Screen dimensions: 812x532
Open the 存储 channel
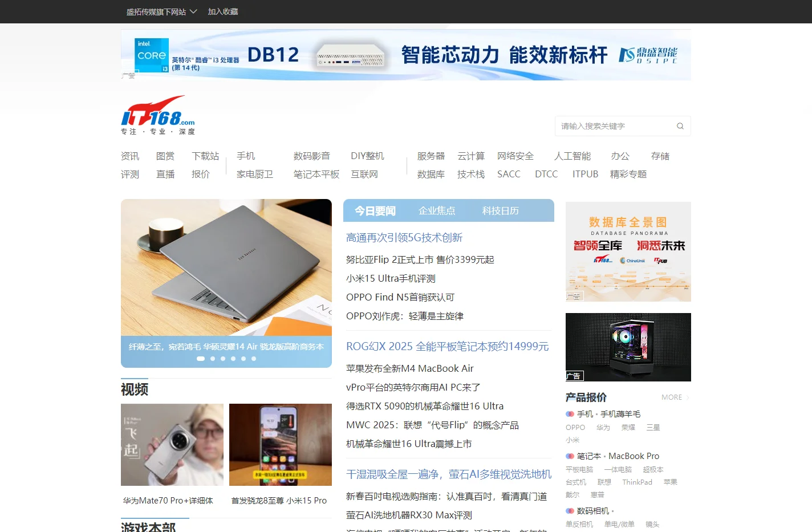click(x=660, y=156)
